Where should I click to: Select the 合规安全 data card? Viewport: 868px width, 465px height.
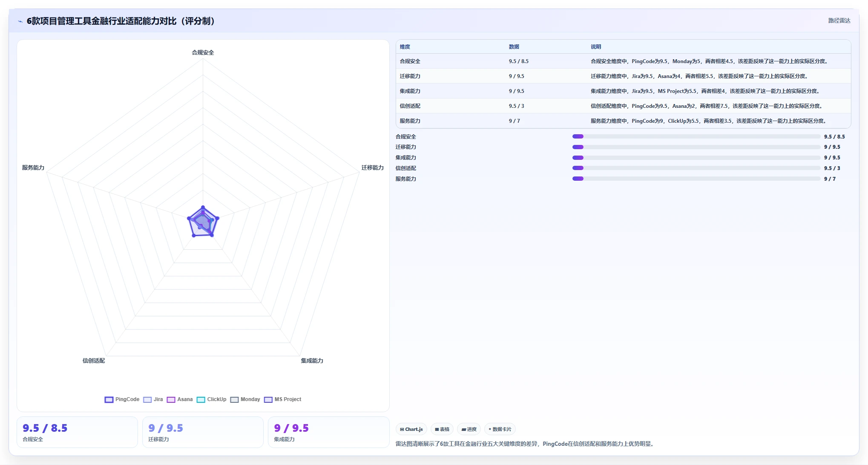77,432
